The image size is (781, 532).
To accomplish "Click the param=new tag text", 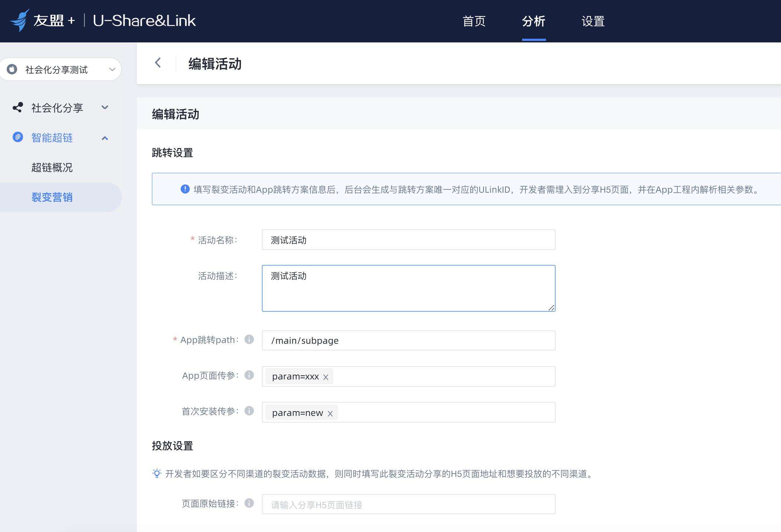I will [298, 413].
